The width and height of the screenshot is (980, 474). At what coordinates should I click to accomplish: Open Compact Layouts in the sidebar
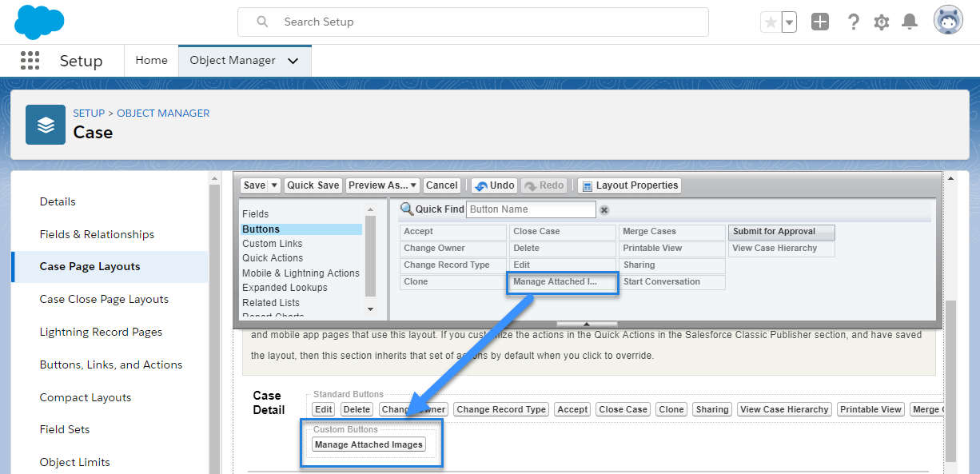click(86, 397)
